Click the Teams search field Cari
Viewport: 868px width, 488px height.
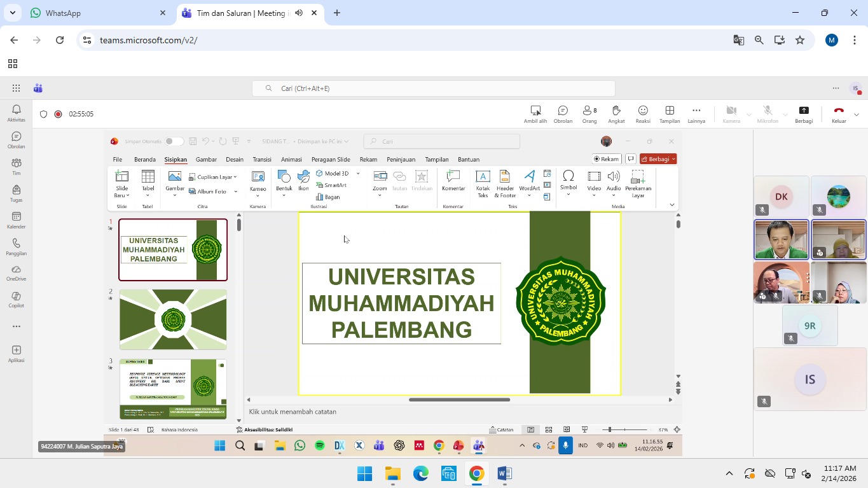(434, 88)
